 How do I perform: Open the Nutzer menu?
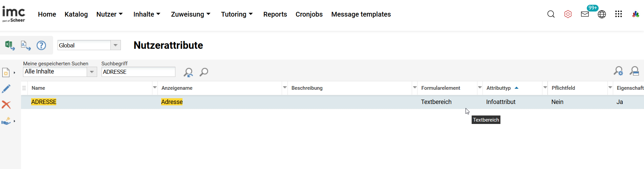click(x=109, y=14)
